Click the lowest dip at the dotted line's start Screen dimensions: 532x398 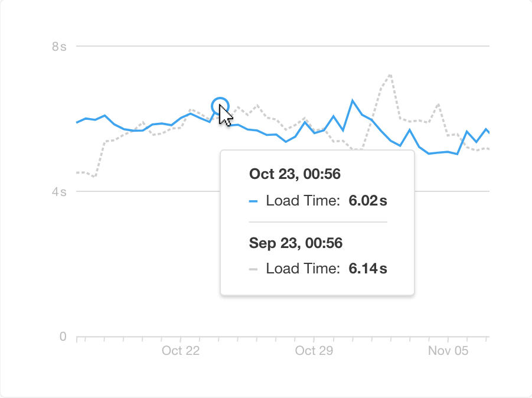94,176
